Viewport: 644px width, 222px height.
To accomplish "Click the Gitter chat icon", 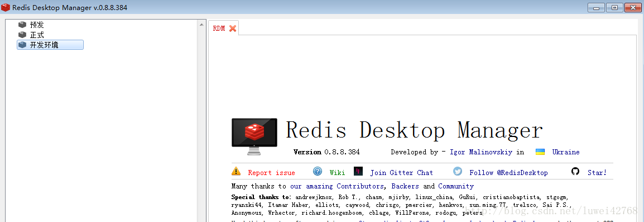I will [358, 171].
